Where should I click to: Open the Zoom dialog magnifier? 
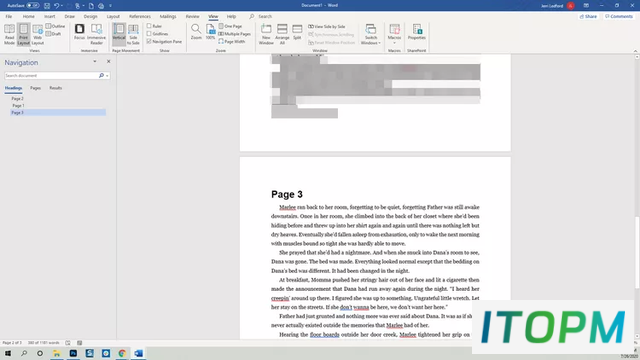(196, 32)
